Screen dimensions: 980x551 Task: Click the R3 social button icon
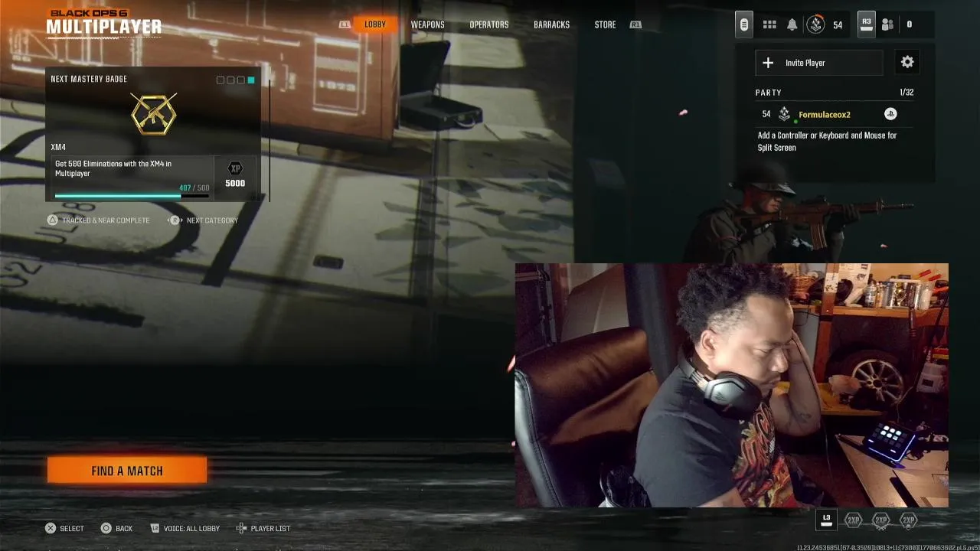click(x=866, y=23)
